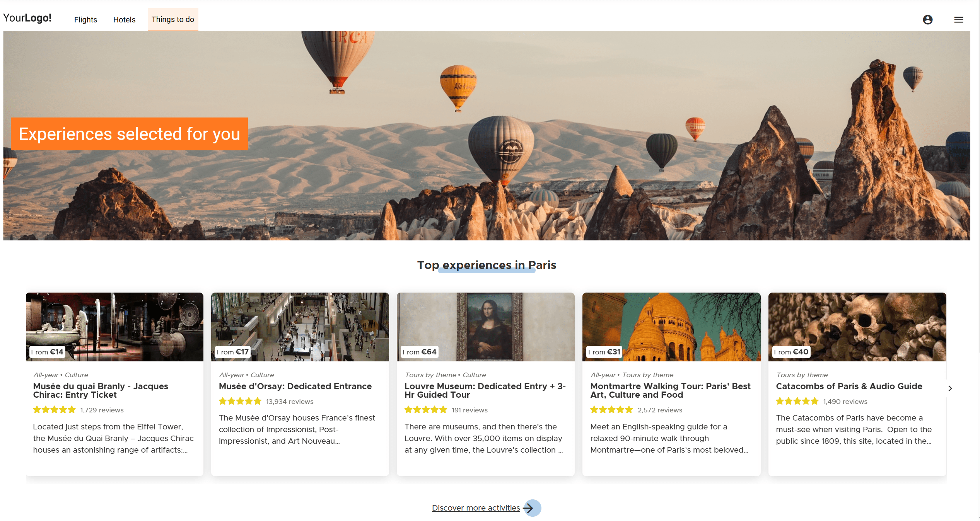Click the star rating on Musée d'Orsay card
980x521 pixels.
click(240, 401)
